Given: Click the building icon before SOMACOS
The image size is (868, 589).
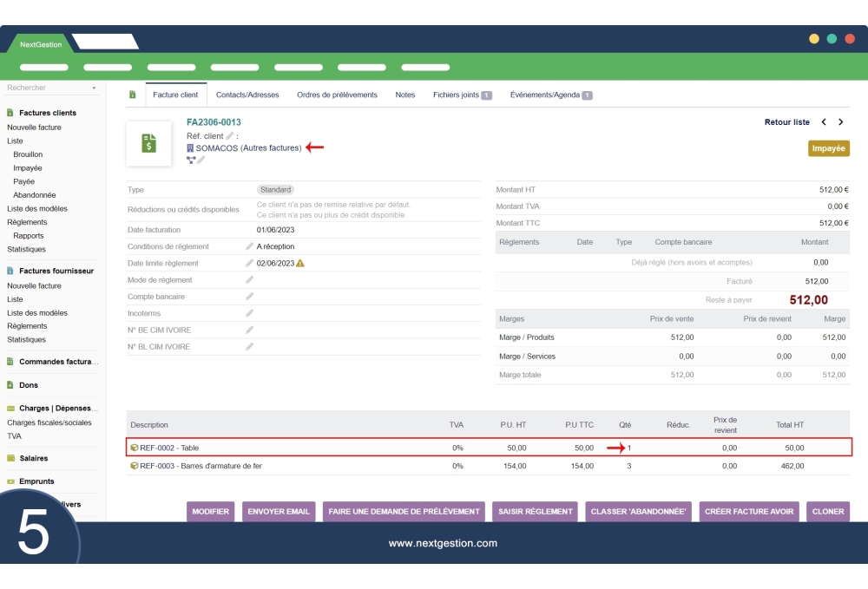Looking at the screenshot, I should pos(192,147).
